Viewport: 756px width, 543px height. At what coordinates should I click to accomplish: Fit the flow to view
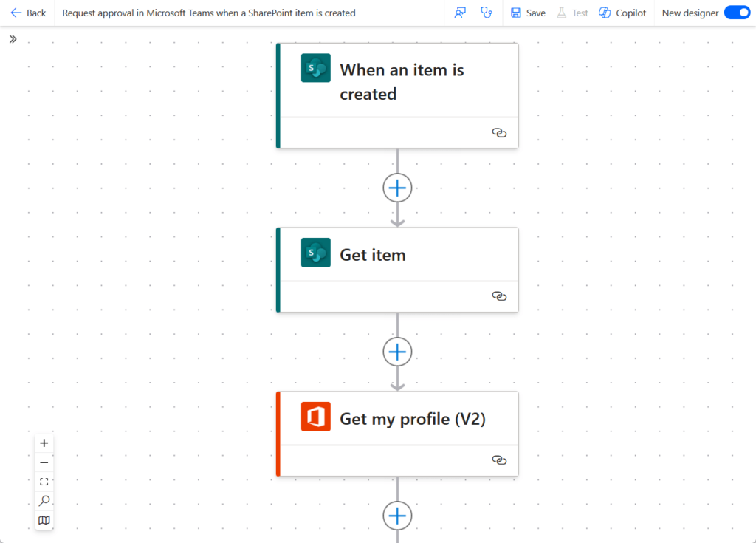point(44,482)
